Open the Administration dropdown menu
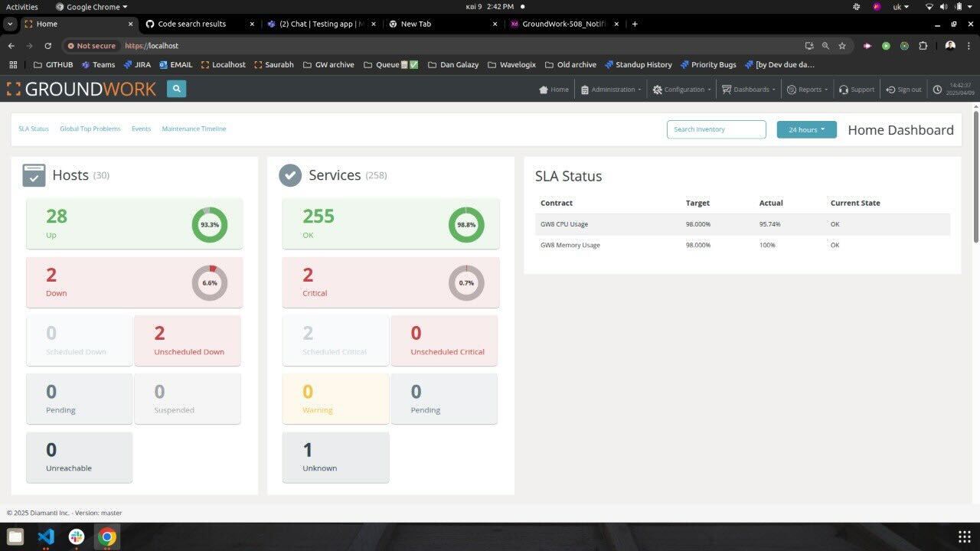Viewport: 980px width, 551px height. coord(612,90)
